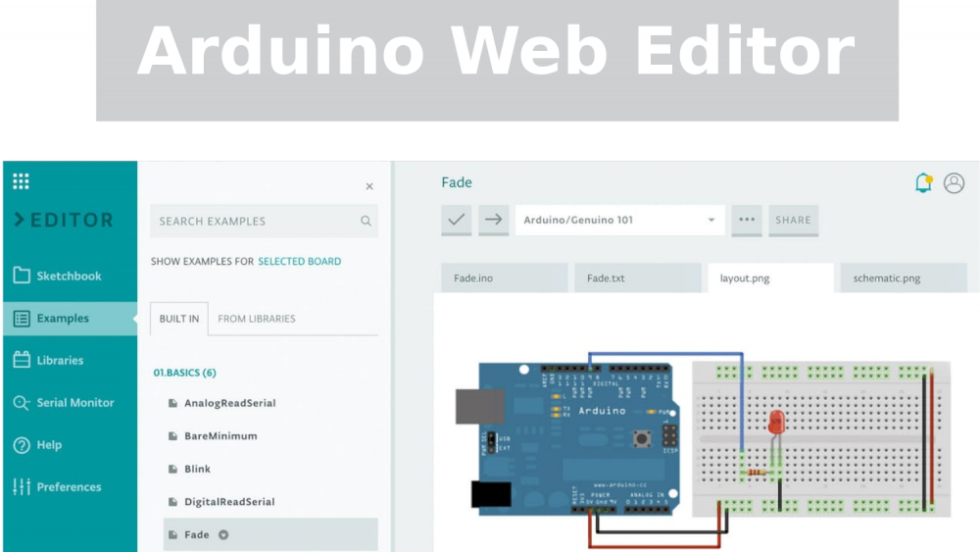Open the user profile icon
The height and width of the screenshot is (552, 980).
[x=954, y=183]
